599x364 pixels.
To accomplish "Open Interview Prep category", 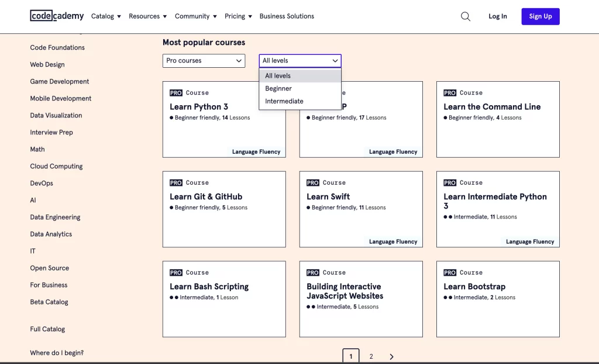I will (x=51, y=133).
